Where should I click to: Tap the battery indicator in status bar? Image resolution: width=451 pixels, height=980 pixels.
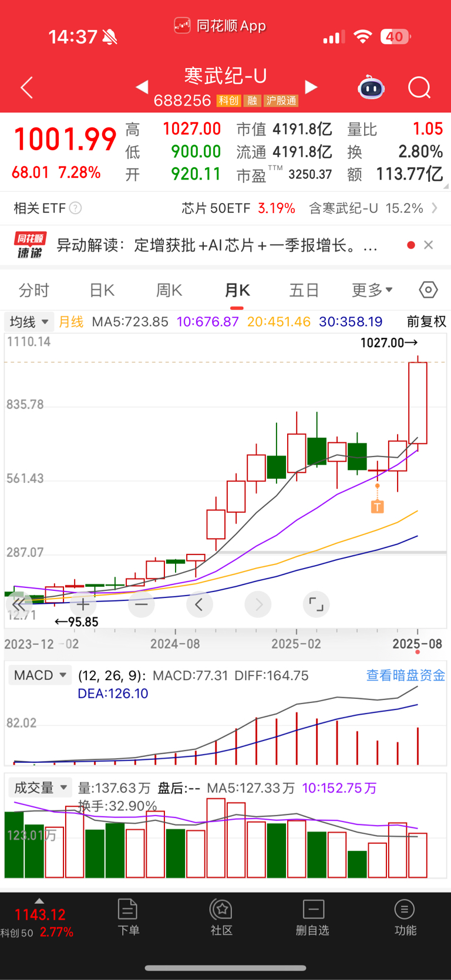click(396, 37)
